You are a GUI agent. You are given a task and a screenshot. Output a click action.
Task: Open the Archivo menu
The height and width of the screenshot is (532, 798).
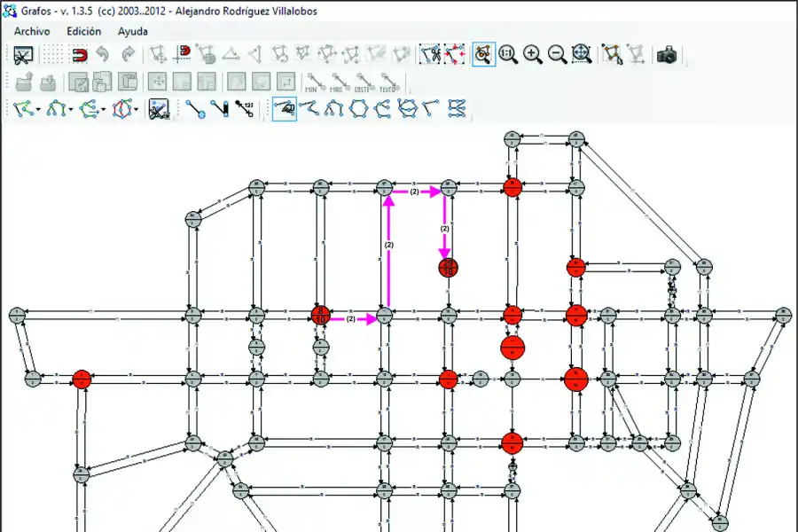tap(32, 31)
